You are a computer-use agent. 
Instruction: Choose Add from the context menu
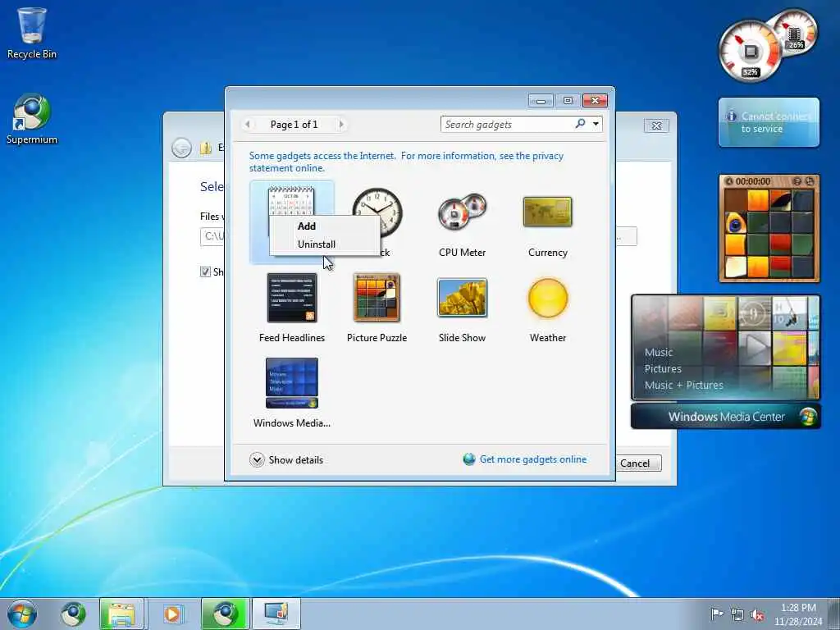(x=307, y=226)
